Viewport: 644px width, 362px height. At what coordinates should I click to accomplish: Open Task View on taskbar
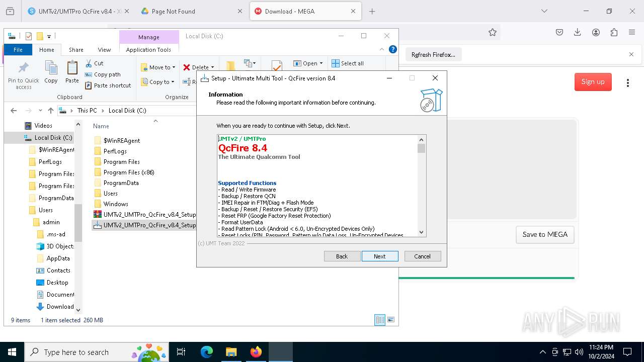(181, 352)
